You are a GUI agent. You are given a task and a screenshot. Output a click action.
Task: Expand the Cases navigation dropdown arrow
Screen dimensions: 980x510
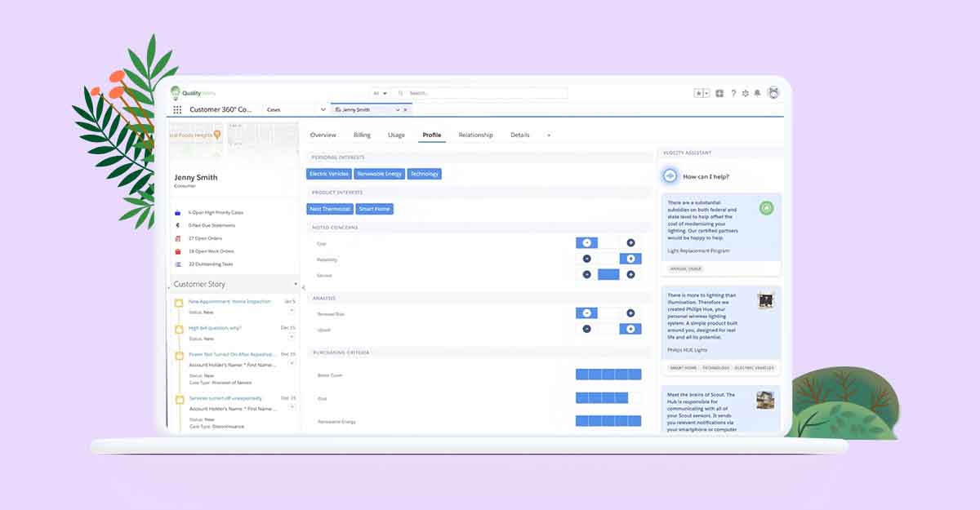point(323,109)
